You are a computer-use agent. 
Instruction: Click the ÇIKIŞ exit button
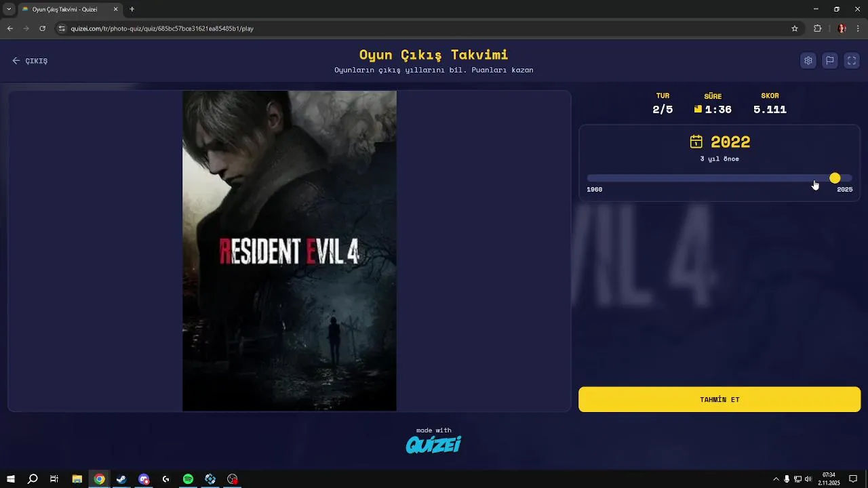[x=30, y=61]
